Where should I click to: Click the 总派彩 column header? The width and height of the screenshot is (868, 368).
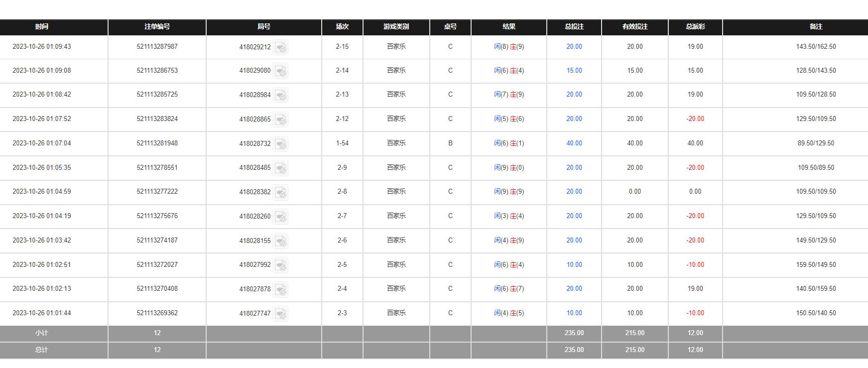coord(695,27)
